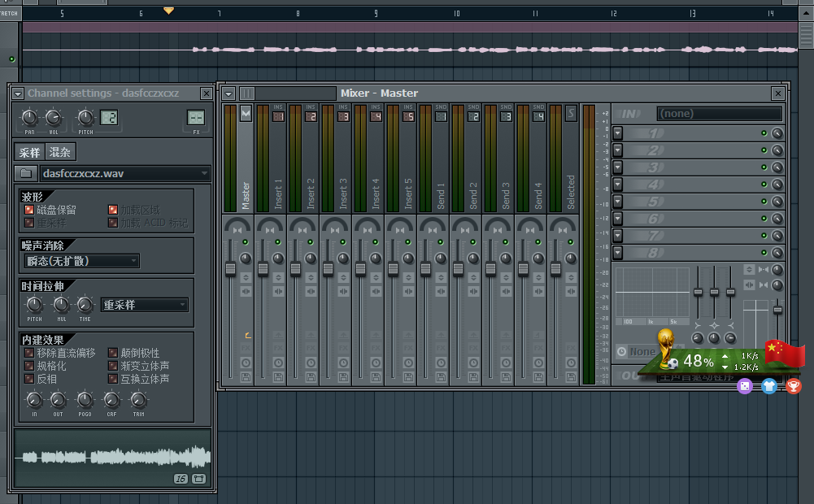The height and width of the screenshot is (504, 814).
Task: Click the playhead marker on timeline ruler
Action: tap(168, 11)
